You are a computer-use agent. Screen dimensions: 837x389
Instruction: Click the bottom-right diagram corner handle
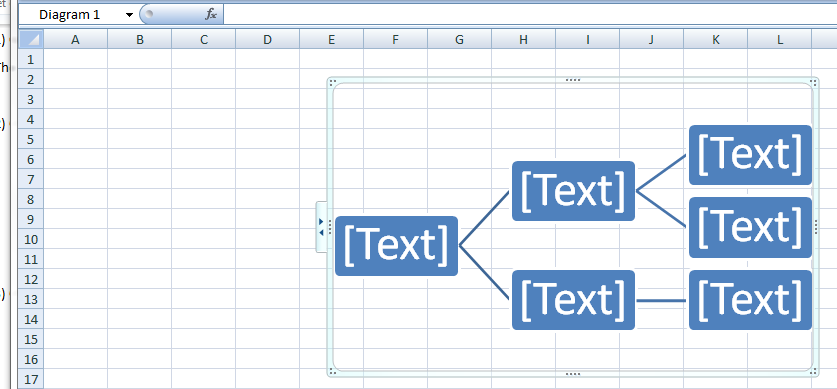coord(814,371)
